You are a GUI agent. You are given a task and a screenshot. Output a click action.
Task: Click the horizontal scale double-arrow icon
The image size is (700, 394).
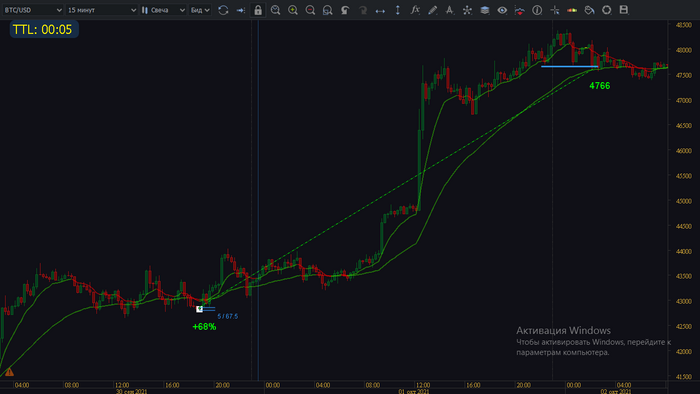(380, 10)
